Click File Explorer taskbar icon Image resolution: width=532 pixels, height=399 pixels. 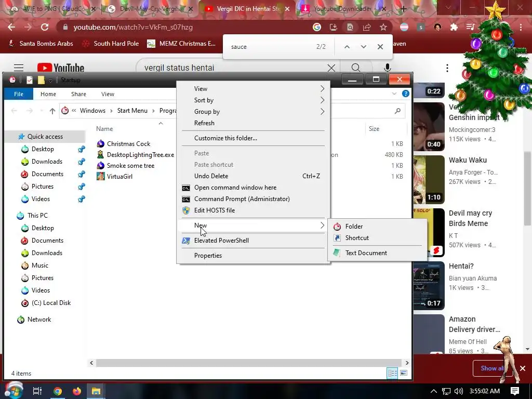click(x=96, y=391)
